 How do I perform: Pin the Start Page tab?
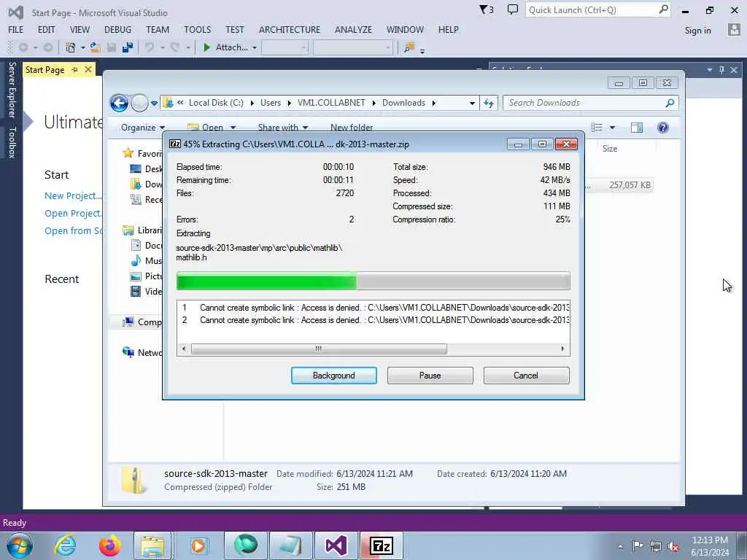click(x=75, y=69)
